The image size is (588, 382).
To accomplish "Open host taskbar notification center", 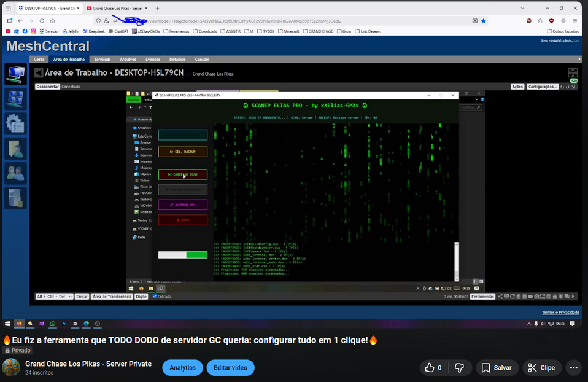I will tap(572, 324).
